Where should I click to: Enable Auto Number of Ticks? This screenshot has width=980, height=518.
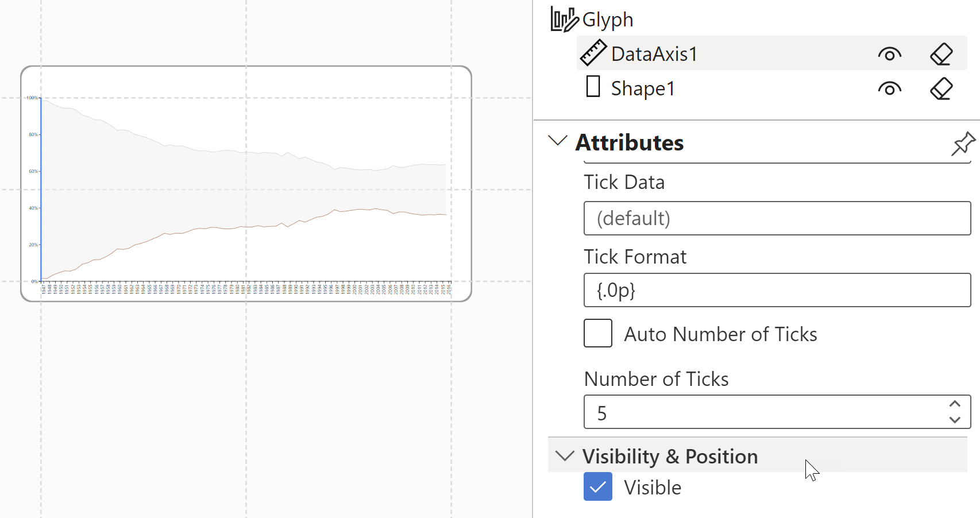click(x=597, y=333)
